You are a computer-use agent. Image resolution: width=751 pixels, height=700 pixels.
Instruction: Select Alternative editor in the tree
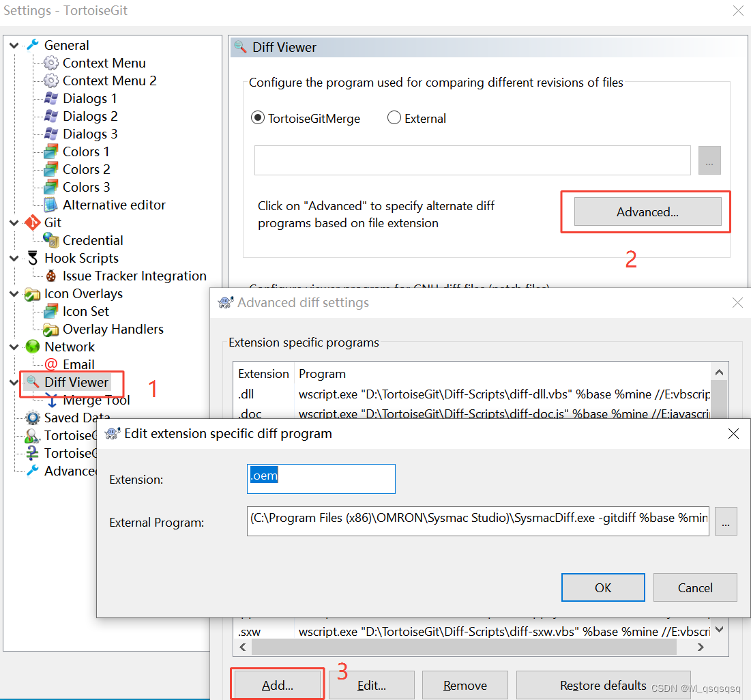click(113, 205)
